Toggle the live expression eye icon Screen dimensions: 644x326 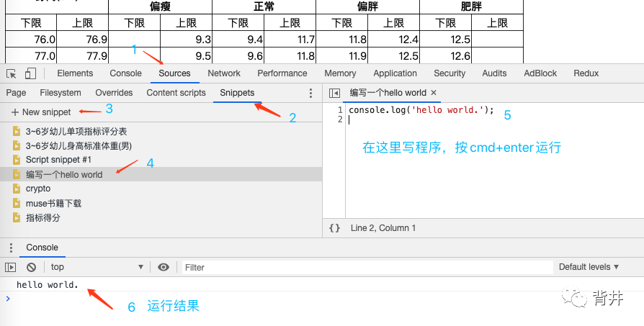pos(164,268)
